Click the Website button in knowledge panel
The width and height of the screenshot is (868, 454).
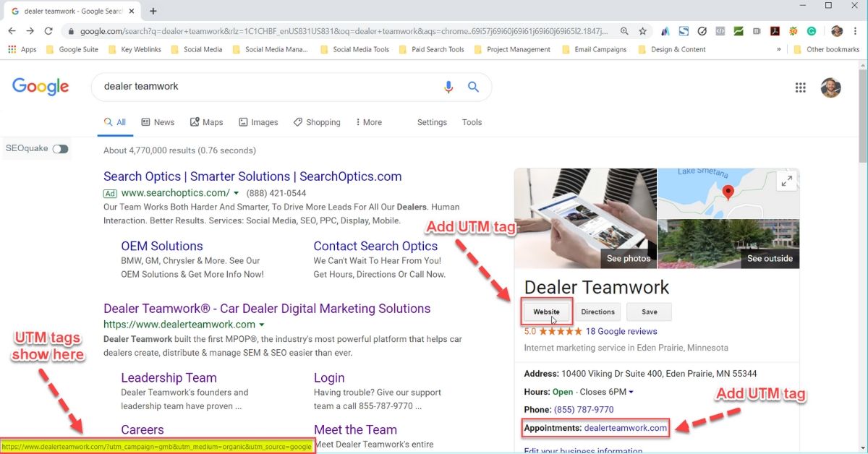(546, 311)
